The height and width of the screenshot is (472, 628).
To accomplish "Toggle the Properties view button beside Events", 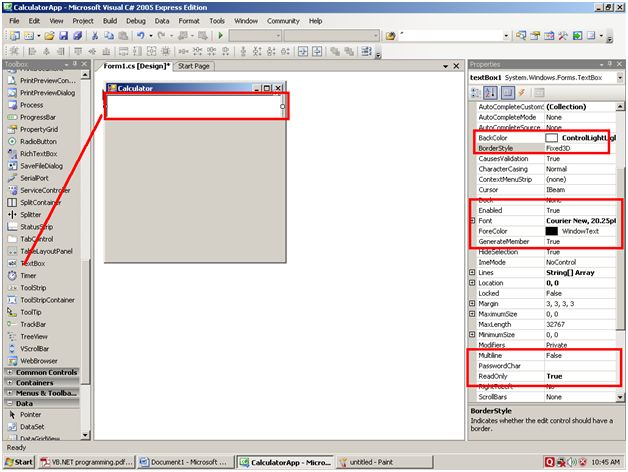I will click(x=507, y=93).
